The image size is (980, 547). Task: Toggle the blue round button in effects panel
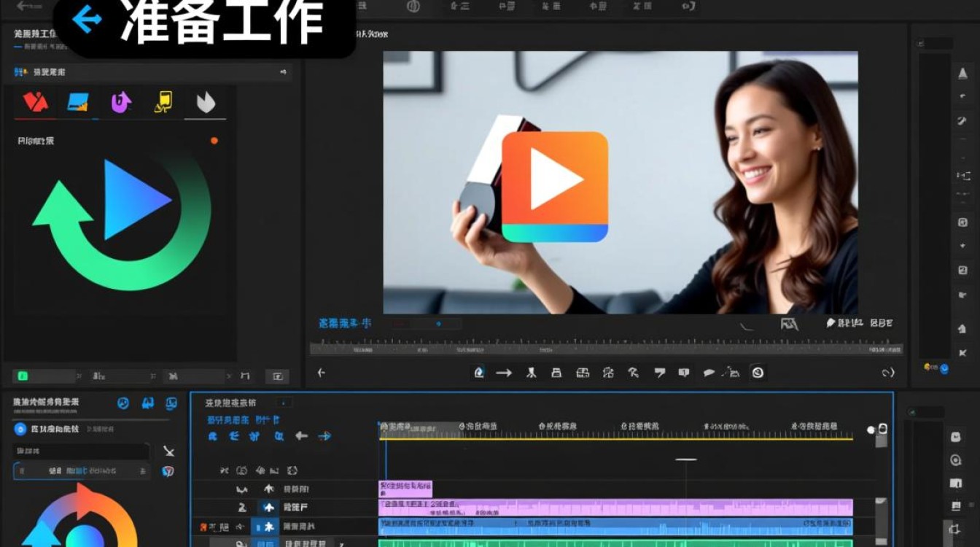coord(20,430)
